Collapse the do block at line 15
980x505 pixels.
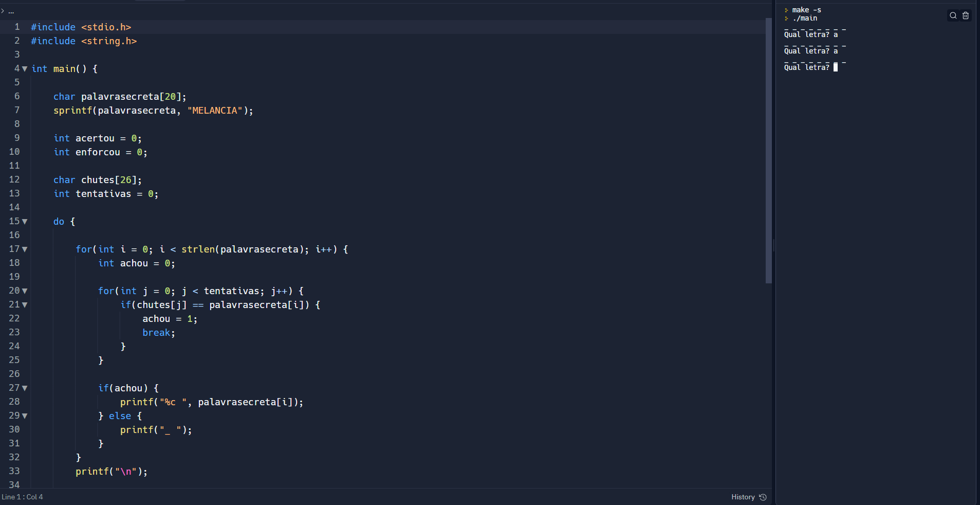[x=25, y=222]
